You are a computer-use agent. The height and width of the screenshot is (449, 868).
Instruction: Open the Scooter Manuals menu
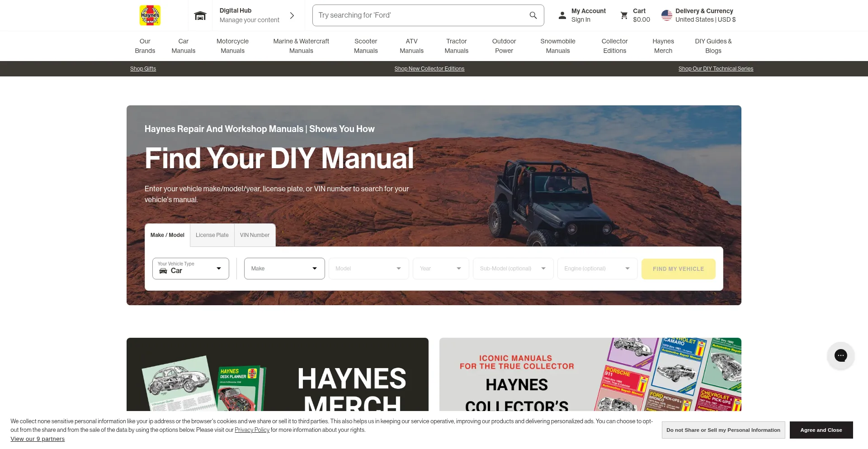click(x=366, y=46)
